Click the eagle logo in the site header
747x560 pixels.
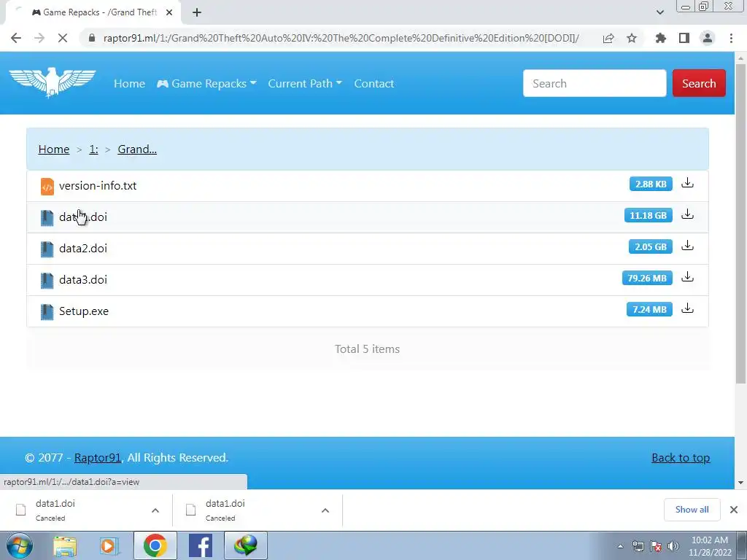coord(53,82)
